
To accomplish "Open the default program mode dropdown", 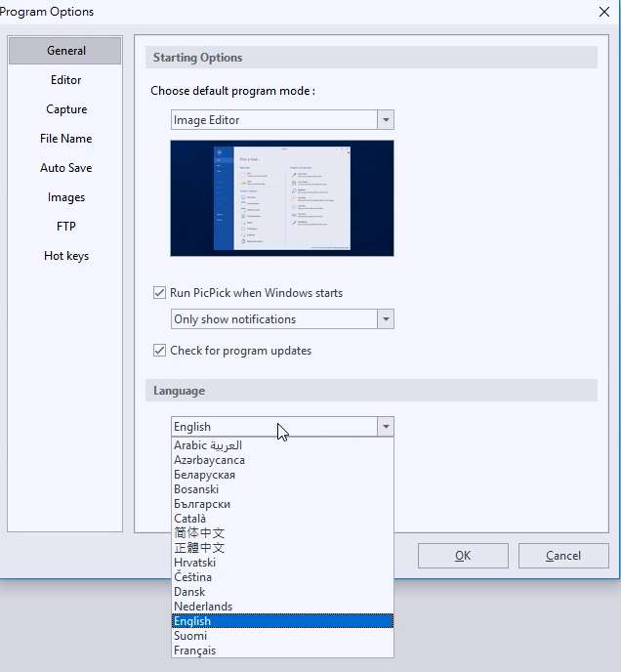I will click(x=386, y=120).
